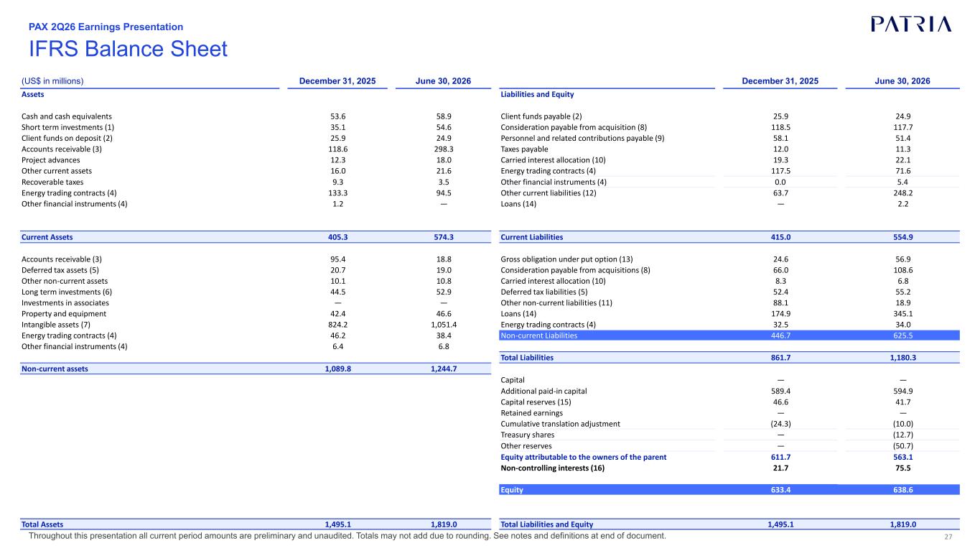The width and height of the screenshot is (980, 551).
Task: Click Non-current assets value 1,244.7
Action: tap(444, 369)
